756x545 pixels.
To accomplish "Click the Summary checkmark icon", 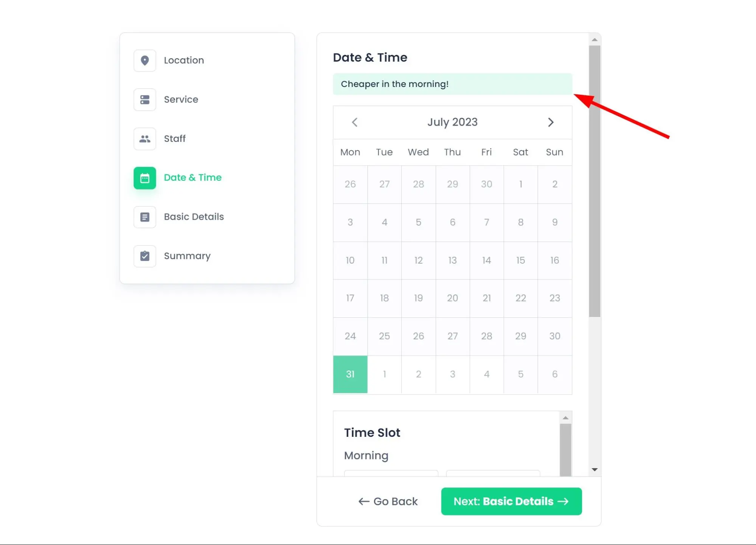I will tap(145, 256).
